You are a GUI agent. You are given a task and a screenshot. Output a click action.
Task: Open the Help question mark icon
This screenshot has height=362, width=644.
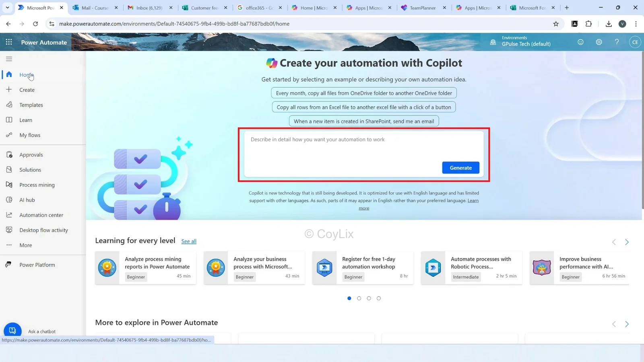tap(617, 42)
